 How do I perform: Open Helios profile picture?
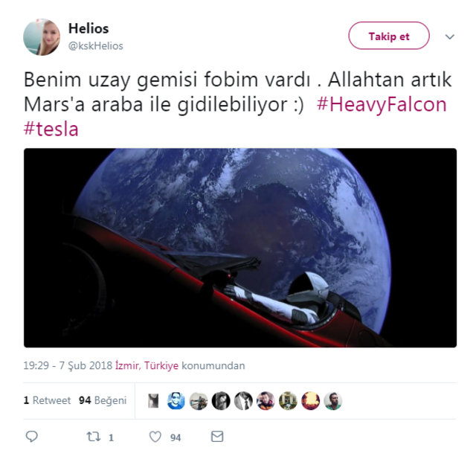42,37
